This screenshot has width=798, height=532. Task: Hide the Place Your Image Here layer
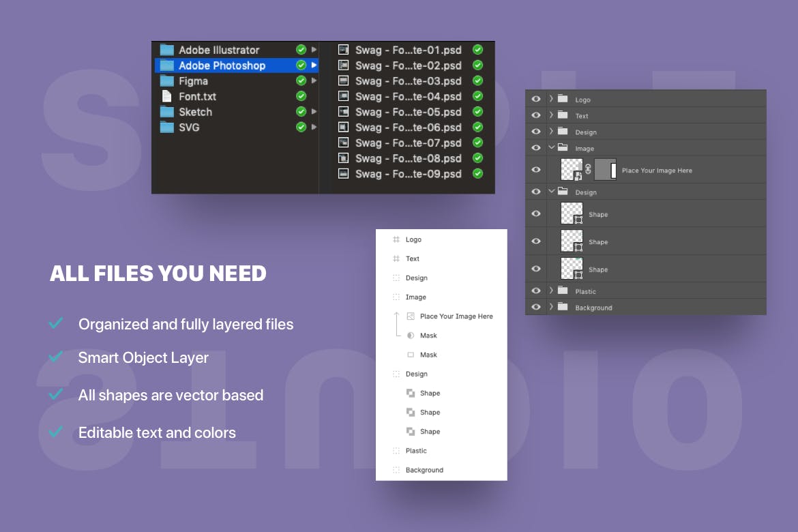tap(536, 170)
